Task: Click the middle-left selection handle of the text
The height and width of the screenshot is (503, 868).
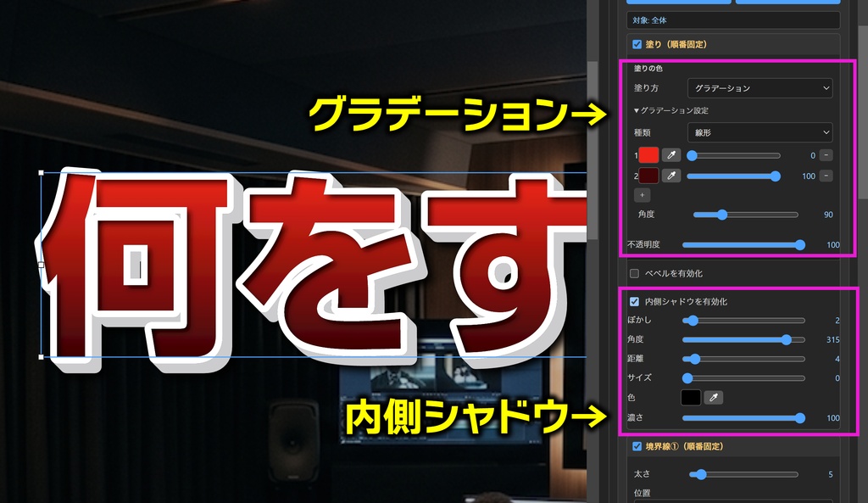Action: click(x=42, y=265)
